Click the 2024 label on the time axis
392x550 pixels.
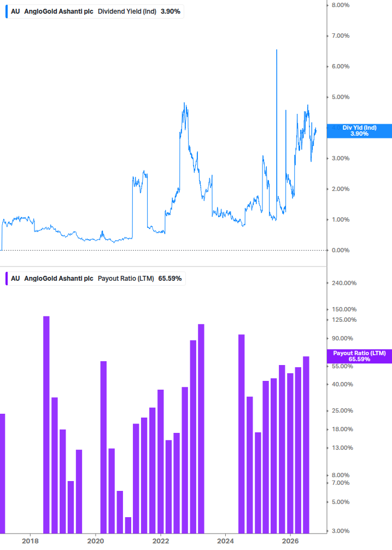tap(225, 541)
